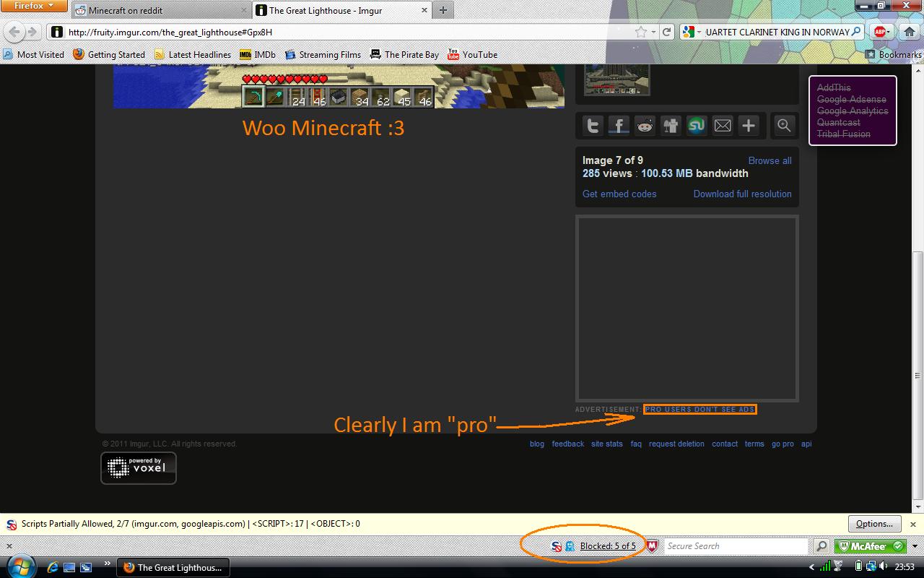The height and width of the screenshot is (578, 924).
Task: Open The Pirate Bay bookmark
Action: coord(404,54)
